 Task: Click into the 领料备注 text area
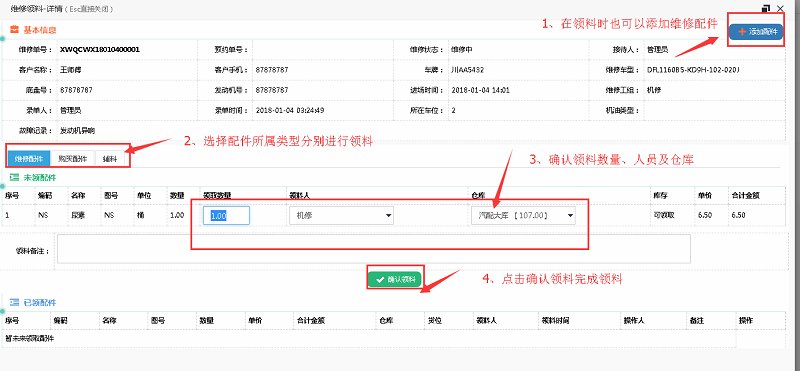(x=373, y=249)
